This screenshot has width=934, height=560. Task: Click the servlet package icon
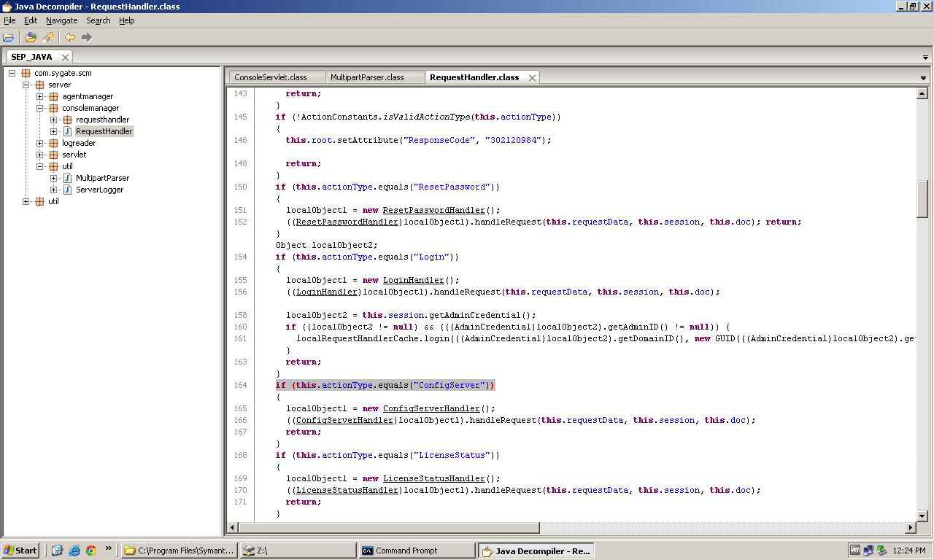click(54, 155)
